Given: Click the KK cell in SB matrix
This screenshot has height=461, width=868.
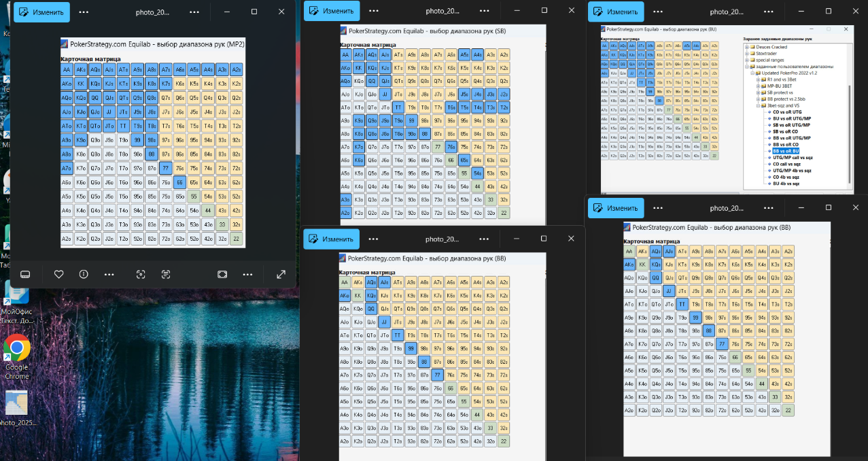Looking at the screenshot, I should (x=358, y=68).
